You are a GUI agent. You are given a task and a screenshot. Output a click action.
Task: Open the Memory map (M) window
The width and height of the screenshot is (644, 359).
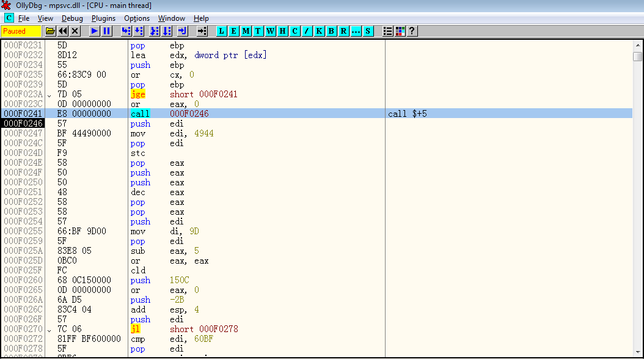click(x=246, y=31)
